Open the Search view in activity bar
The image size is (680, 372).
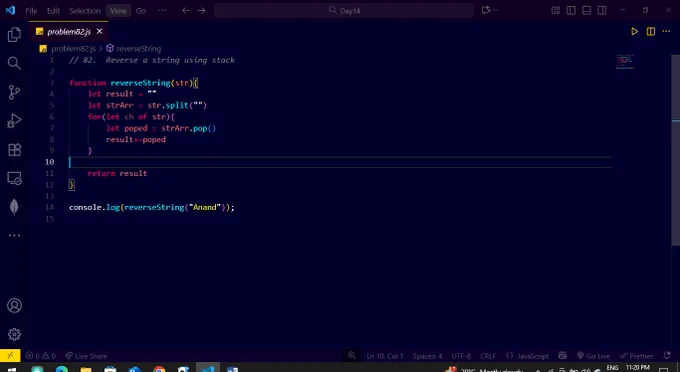pos(14,63)
